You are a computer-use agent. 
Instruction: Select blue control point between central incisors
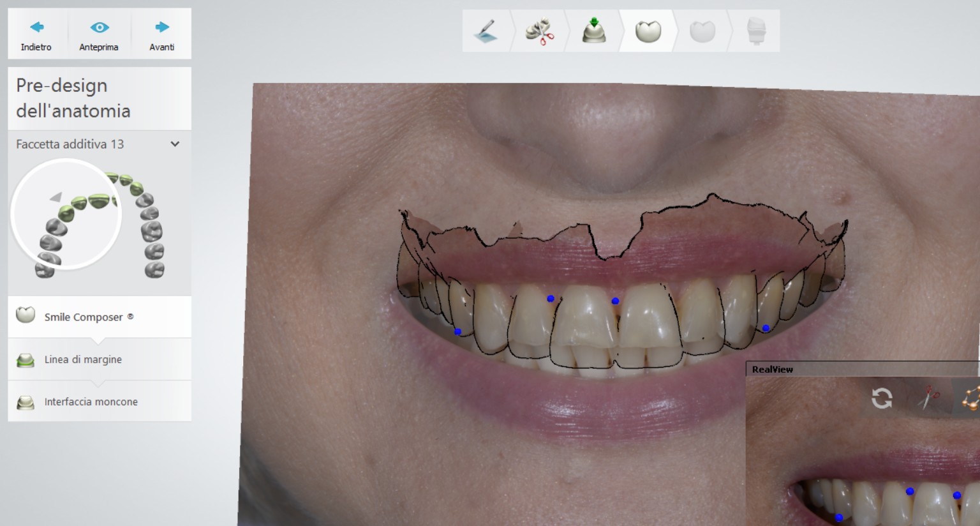tap(615, 301)
